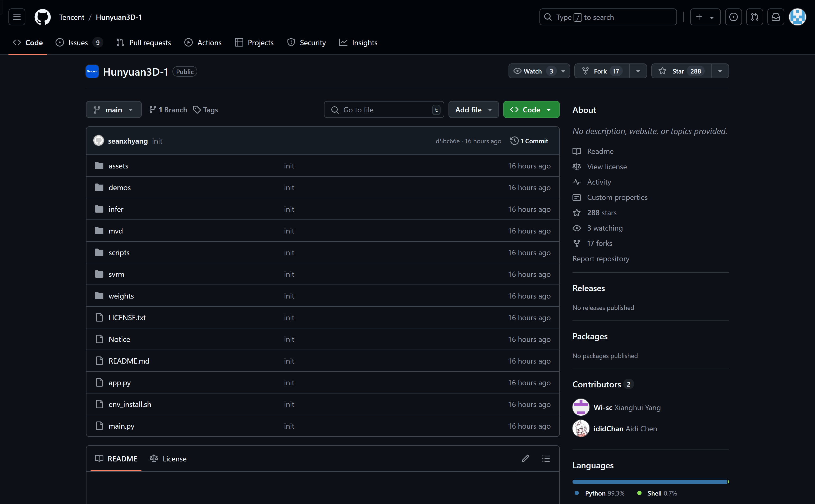The height and width of the screenshot is (504, 815).
Task: Open the LICENSE.txt file
Action: tap(127, 317)
